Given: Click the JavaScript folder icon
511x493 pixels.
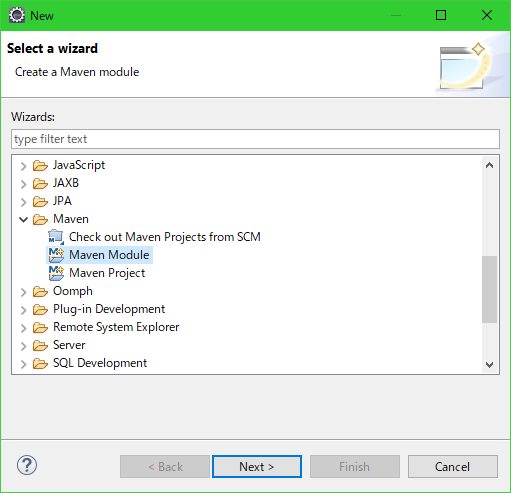Looking at the screenshot, I should click(x=40, y=165).
